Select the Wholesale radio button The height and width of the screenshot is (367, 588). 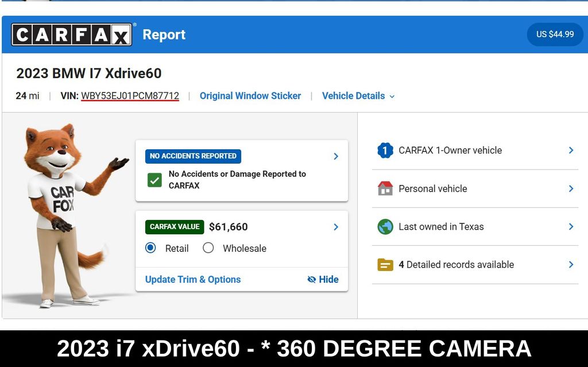[208, 248]
